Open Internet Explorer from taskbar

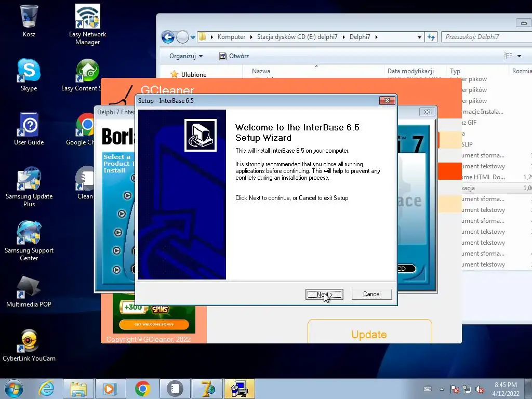(x=46, y=389)
